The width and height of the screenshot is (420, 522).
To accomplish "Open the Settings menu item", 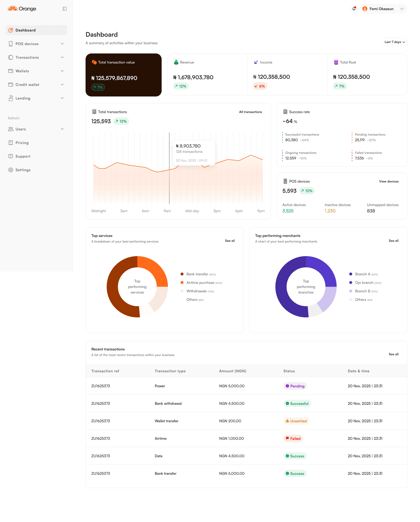I will click(36, 170).
